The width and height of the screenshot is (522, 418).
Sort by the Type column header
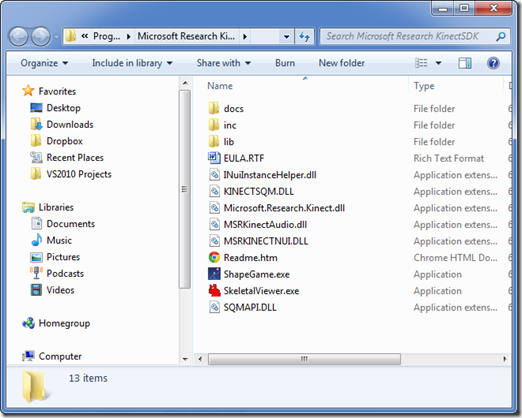point(424,86)
